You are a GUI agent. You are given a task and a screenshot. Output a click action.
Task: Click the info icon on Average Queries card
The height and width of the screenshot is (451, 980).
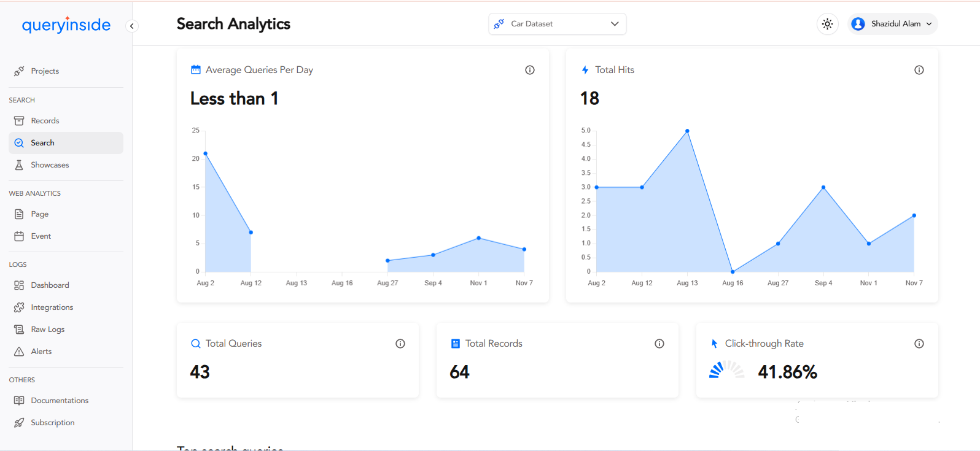click(529, 70)
